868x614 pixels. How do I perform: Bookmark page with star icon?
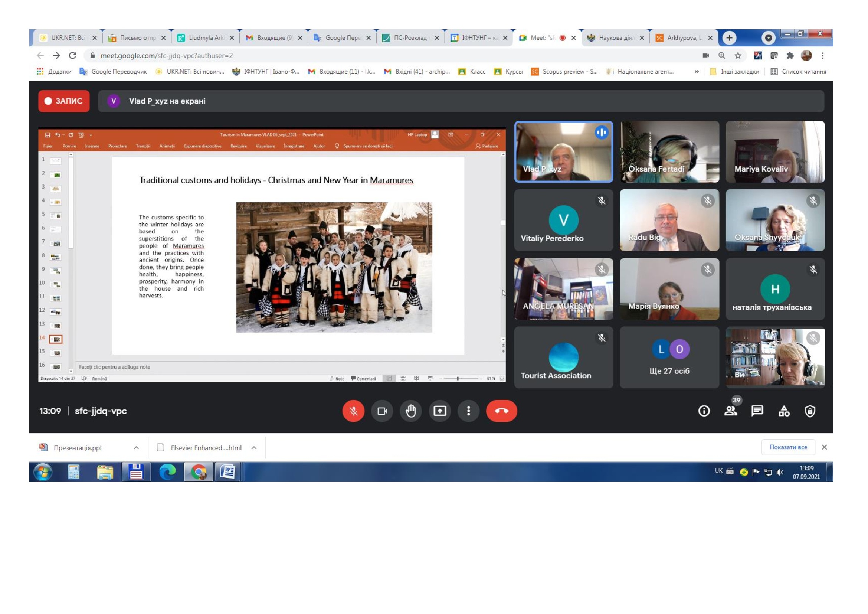(x=738, y=56)
